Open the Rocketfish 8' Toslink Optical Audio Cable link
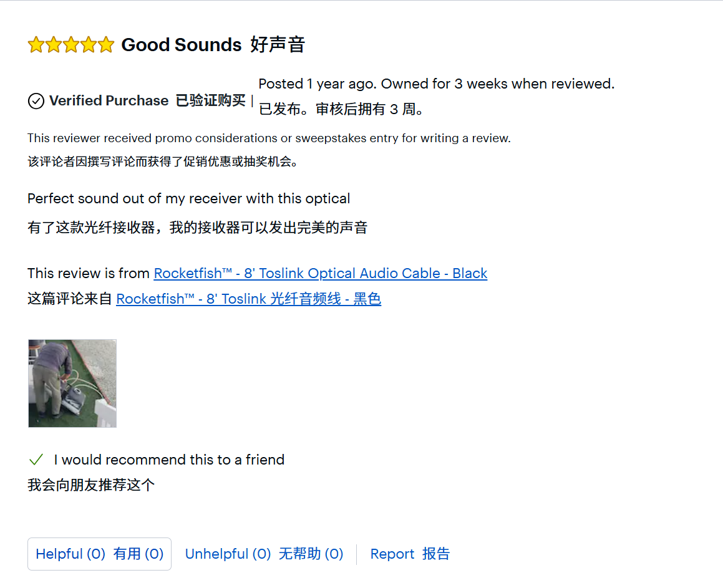This screenshot has width=723, height=588. tap(320, 273)
